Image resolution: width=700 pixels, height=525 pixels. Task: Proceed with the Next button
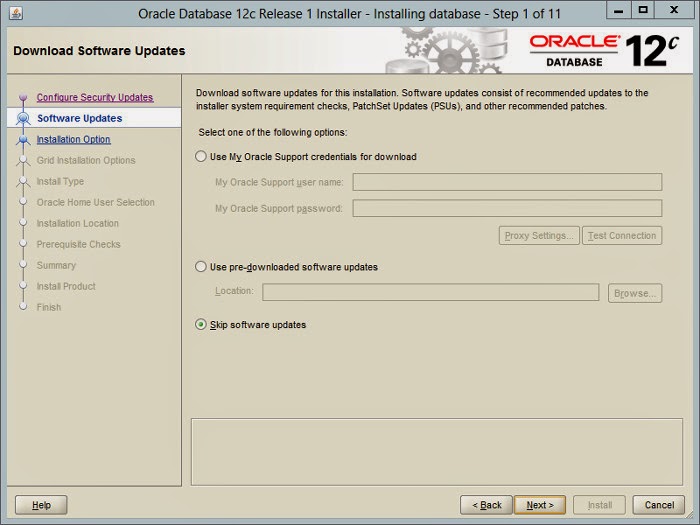pyautogui.click(x=540, y=505)
